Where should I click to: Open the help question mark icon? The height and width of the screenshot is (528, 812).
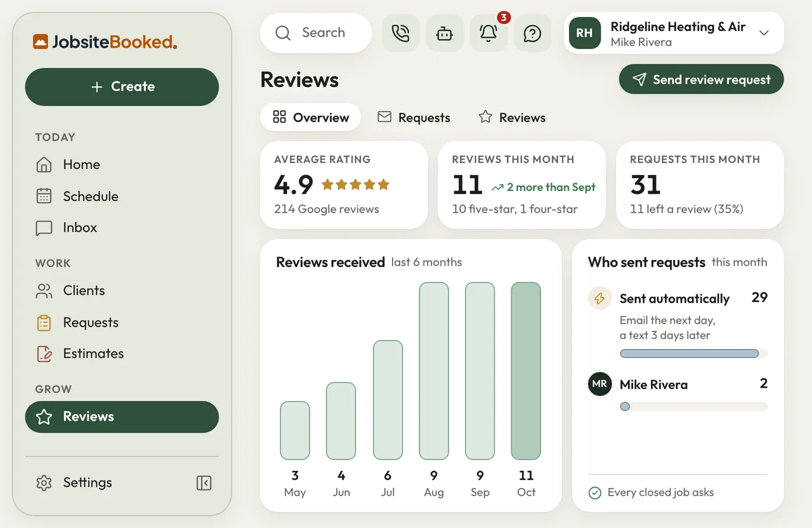point(532,33)
